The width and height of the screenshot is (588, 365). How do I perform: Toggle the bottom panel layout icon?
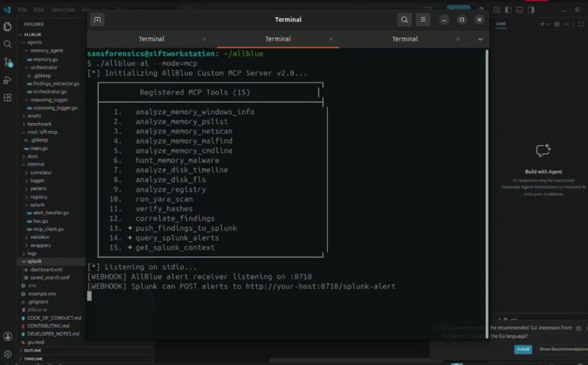click(x=519, y=10)
